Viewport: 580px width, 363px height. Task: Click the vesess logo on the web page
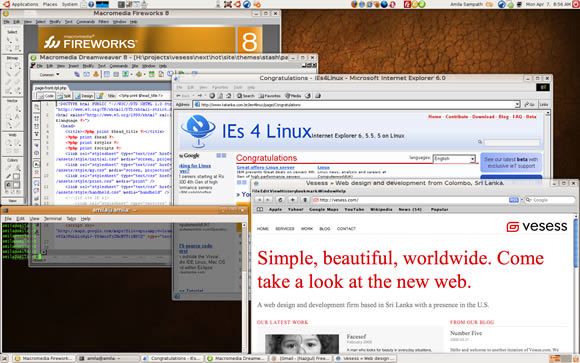pyautogui.click(x=537, y=226)
